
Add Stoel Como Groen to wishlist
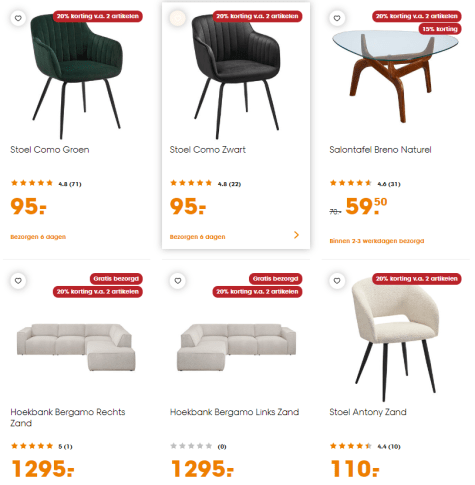coord(18,18)
